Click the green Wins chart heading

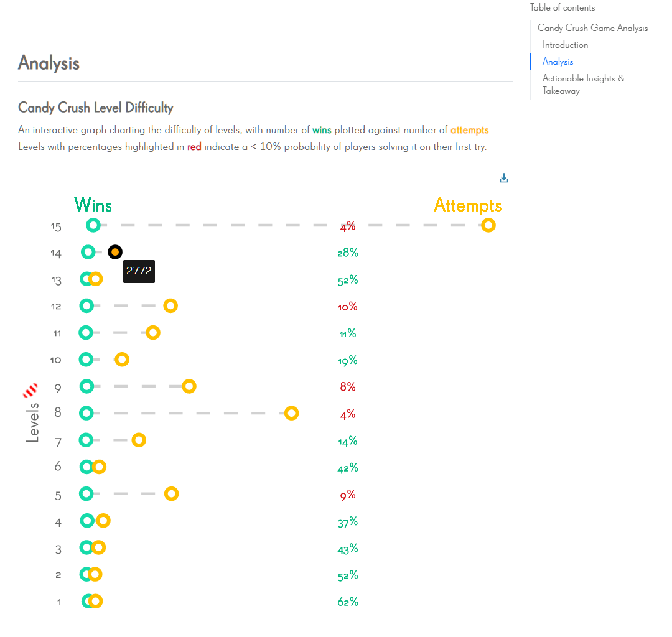tap(93, 205)
